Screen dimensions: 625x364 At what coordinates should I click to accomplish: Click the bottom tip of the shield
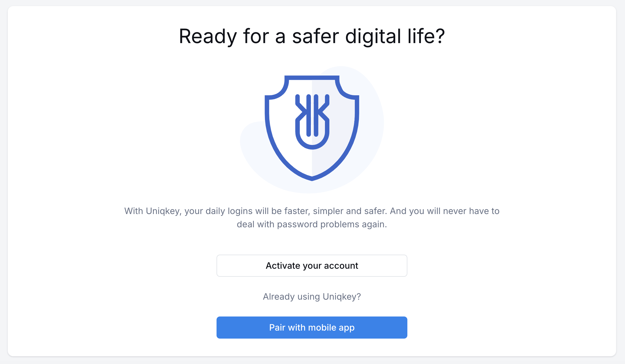click(312, 178)
